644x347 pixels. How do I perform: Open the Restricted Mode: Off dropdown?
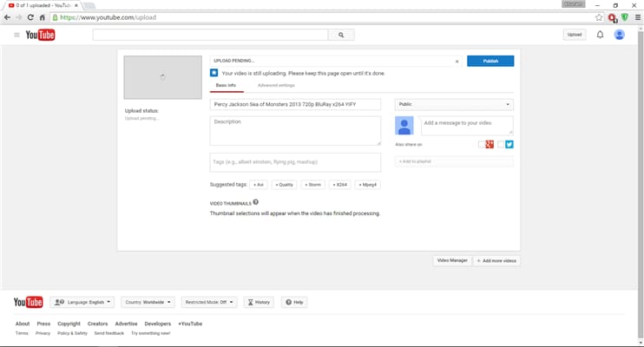(x=209, y=302)
